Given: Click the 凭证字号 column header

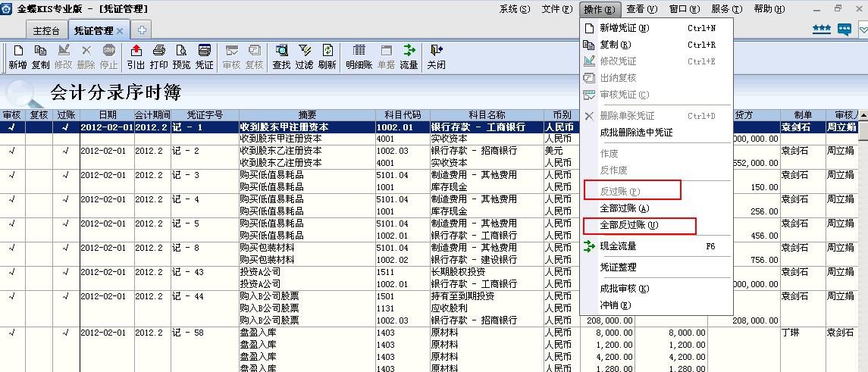Looking at the screenshot, I should (205, 115).
